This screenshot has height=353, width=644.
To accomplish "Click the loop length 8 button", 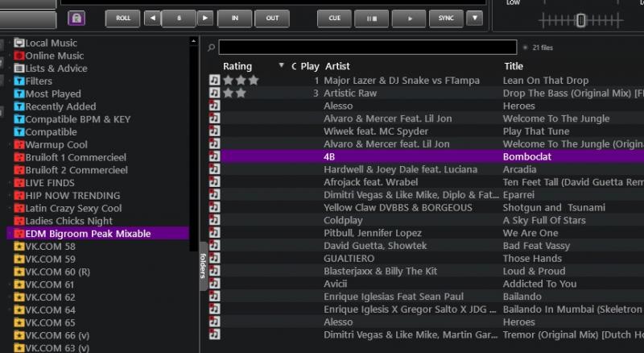I will click(x=179, y=19).
